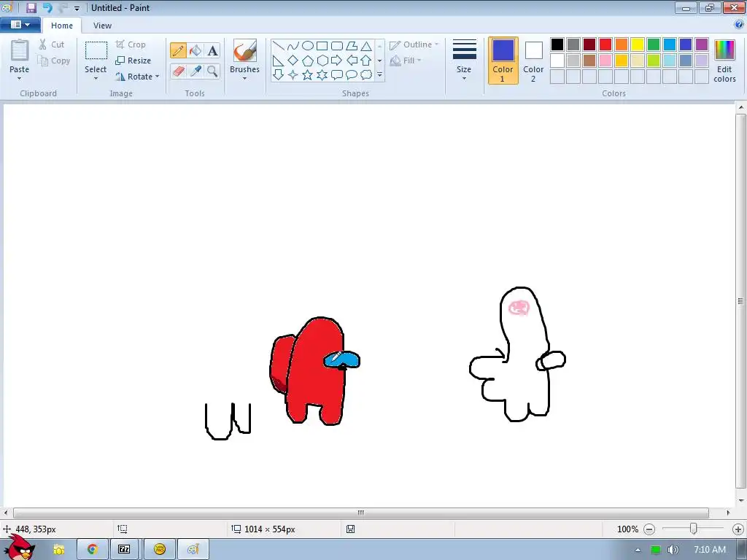
Task: Choose the Line shape
Action: (279, 46)
